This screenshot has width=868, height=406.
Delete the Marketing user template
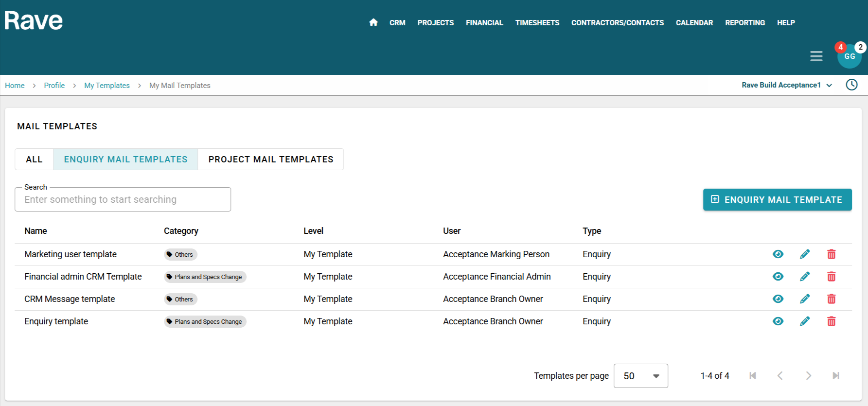tap(831, 254)
